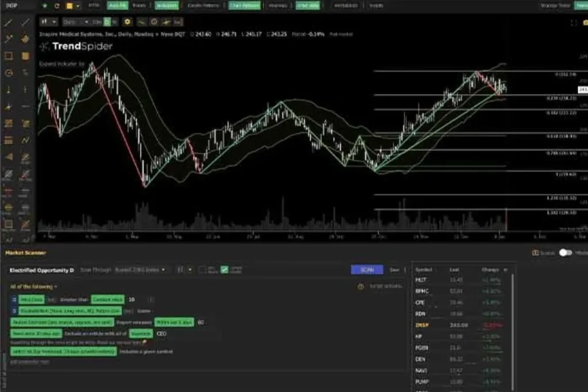Open chart settings gear icon

[x=127, y=22]
